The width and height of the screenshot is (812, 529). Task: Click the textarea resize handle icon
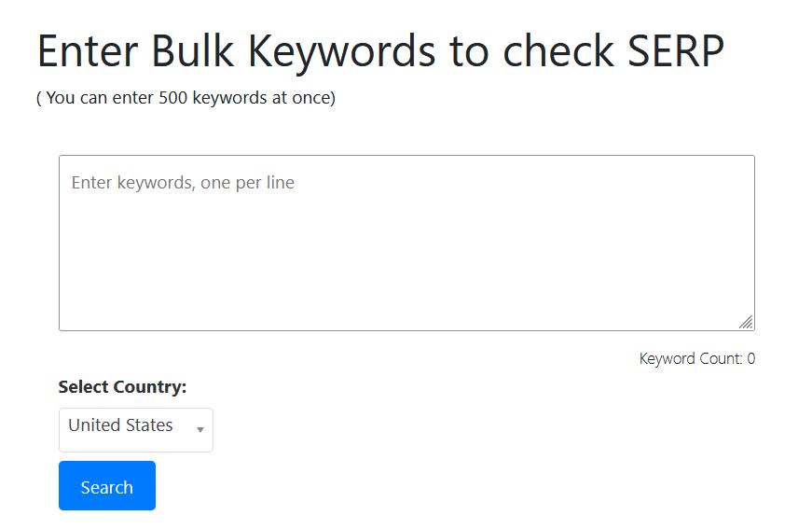pos(746,322)
